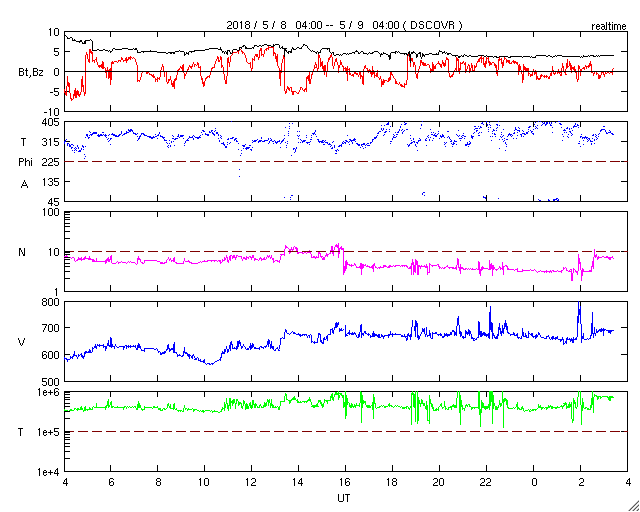Image resolution: width=640 pixels, height=512 pixels.
Task: Click the "1e+6" temperature tick
Action: (49, 392)
